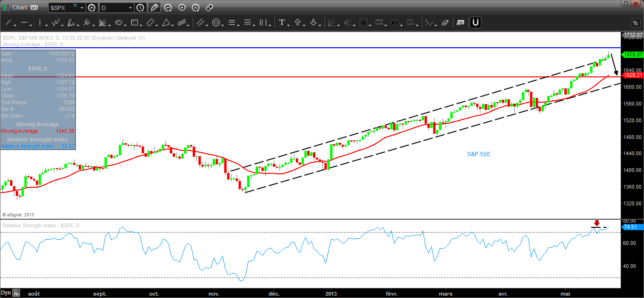Click 'Relative Strength Index - $SPX, D' pane title

(x=41, y=225)
